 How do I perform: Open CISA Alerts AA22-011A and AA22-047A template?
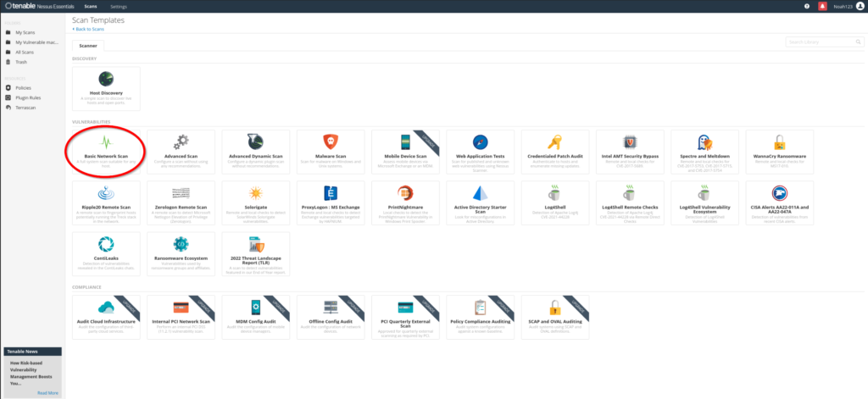coord(780,202)
